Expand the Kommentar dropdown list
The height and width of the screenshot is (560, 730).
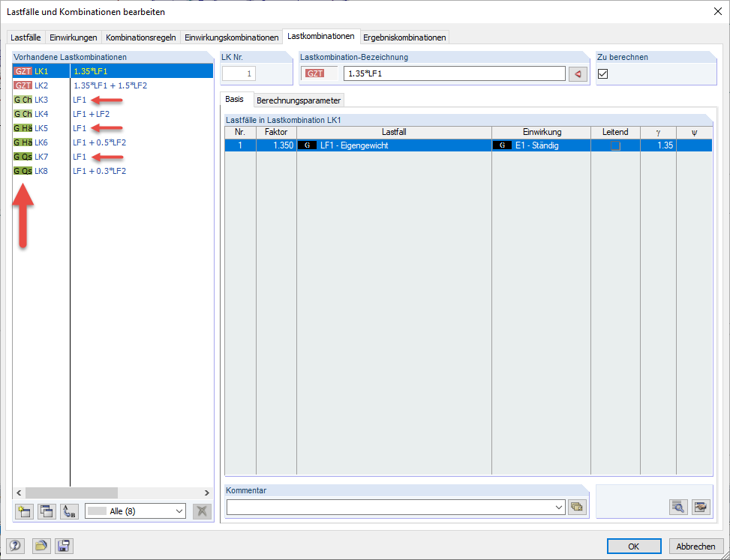560,507
